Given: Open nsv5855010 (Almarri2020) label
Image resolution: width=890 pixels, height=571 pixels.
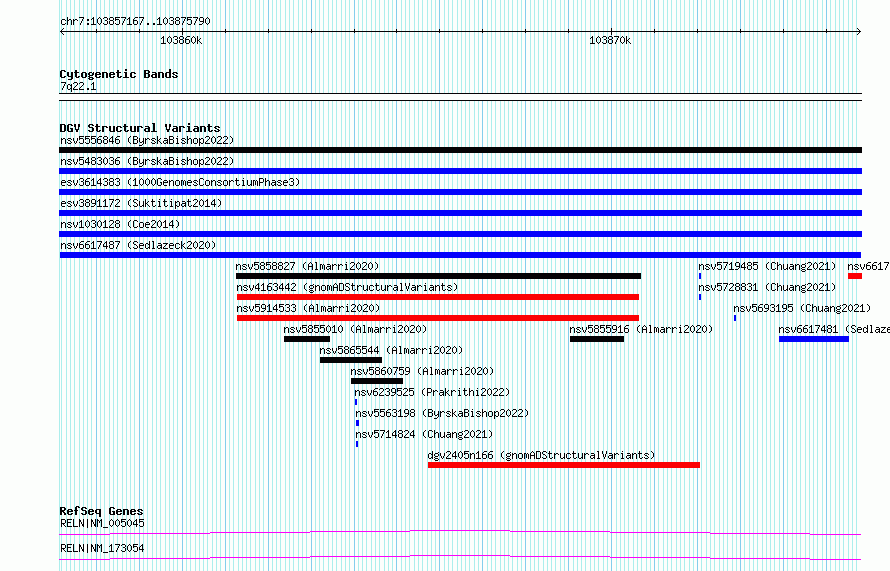Looking at the screenshot, I should point(355,329).
